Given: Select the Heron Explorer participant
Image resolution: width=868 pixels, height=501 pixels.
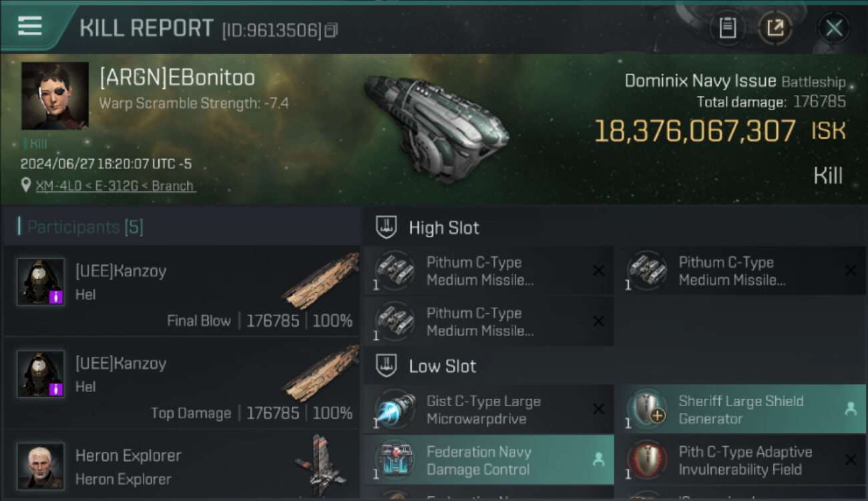Looking at the screenshot, I should (x=182, y=466).
